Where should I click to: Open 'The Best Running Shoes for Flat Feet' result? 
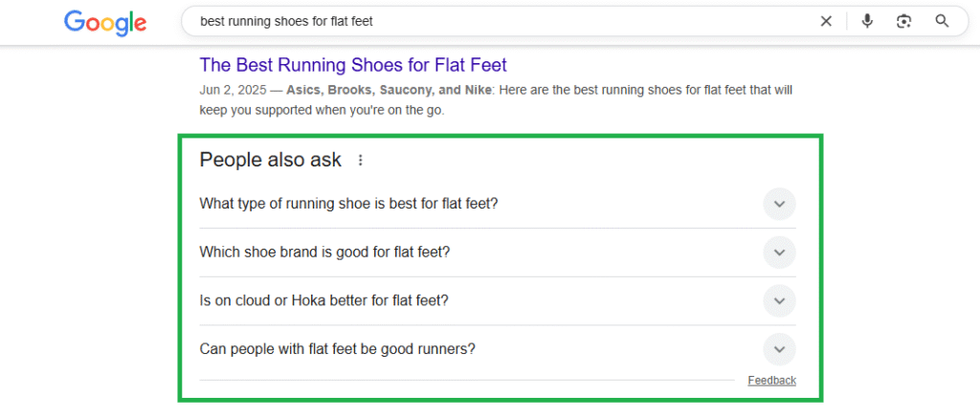(x=353, y=65)
